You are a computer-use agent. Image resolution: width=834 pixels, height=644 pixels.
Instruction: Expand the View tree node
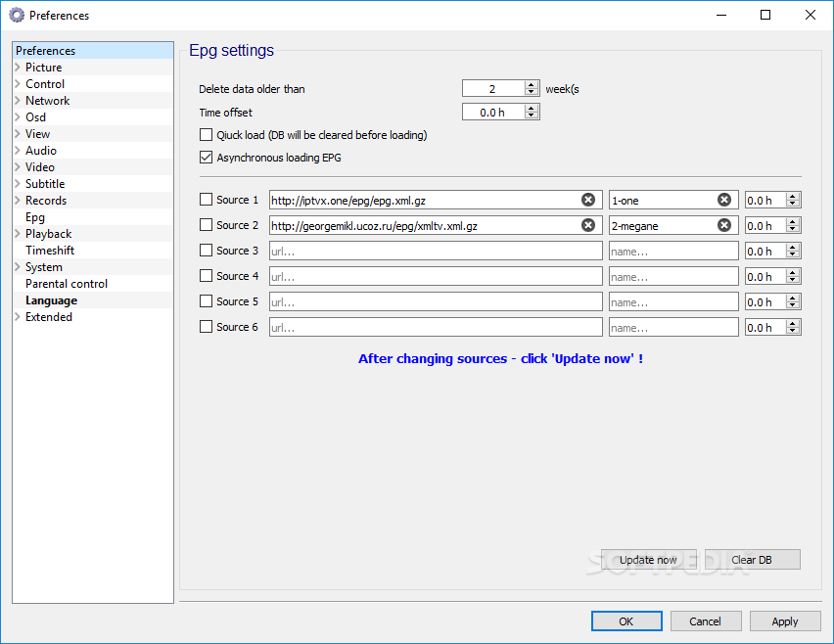click(18, 133)
